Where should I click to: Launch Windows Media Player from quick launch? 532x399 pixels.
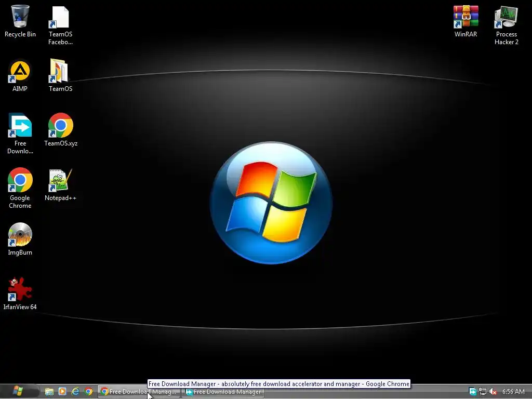coord(62,392)
